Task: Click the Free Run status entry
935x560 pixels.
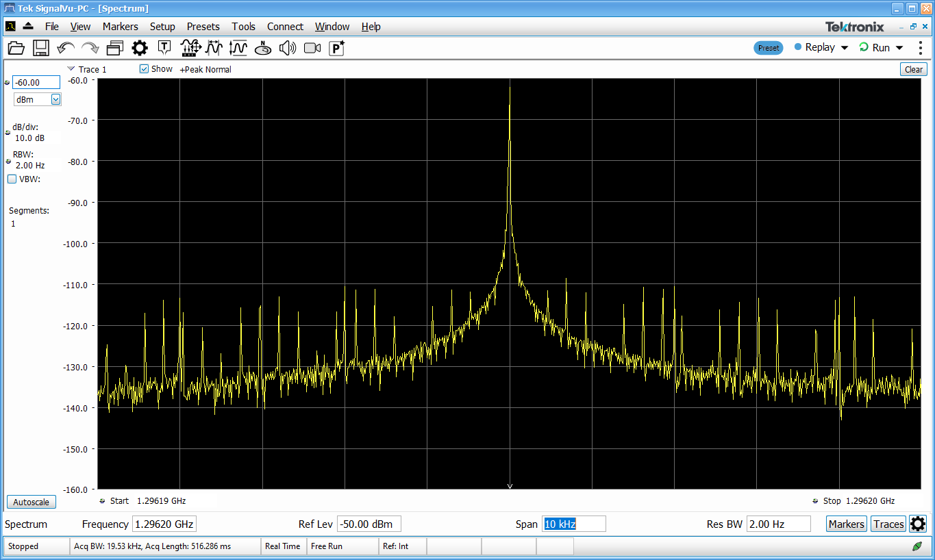Action: 326,546
